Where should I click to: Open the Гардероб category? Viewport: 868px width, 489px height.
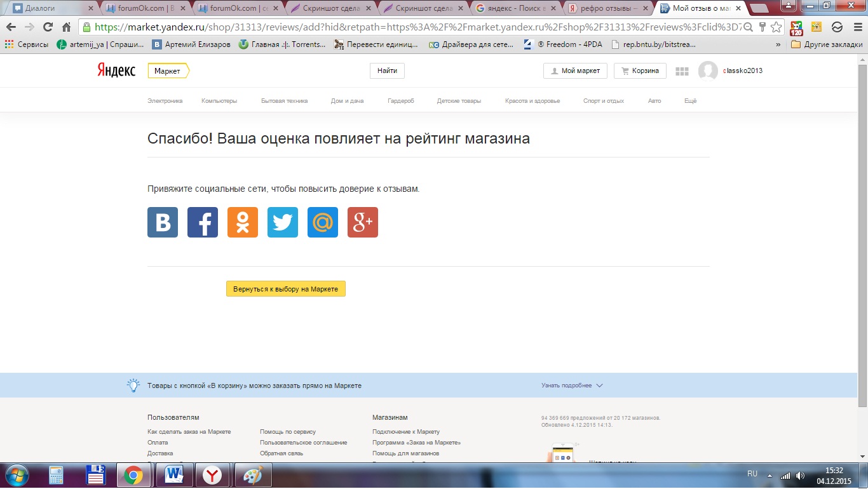pyautogui.click(x=401, y=101)
